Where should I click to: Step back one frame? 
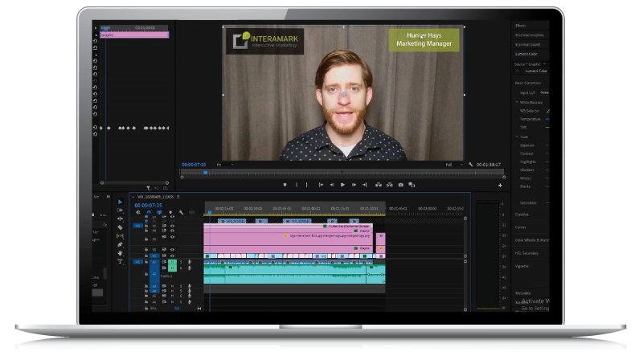(332, 185)
